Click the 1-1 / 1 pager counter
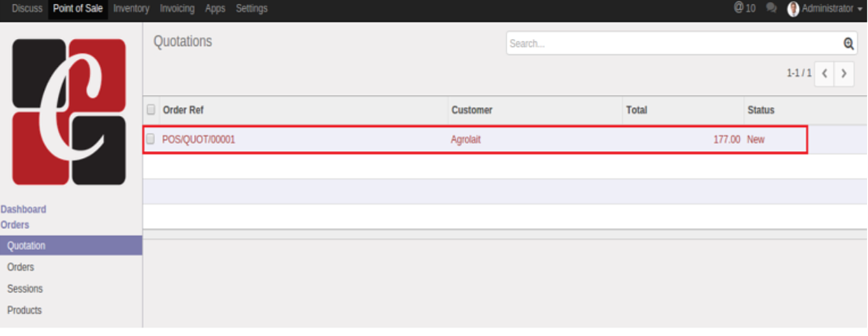868x336 pixels. point(799,74)
